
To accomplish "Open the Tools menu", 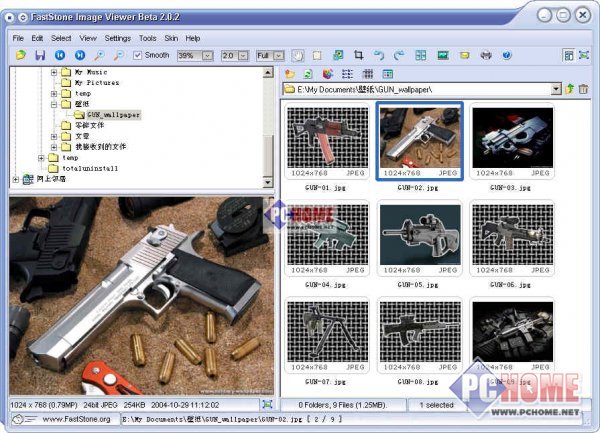I will click(x=148, y=38).
